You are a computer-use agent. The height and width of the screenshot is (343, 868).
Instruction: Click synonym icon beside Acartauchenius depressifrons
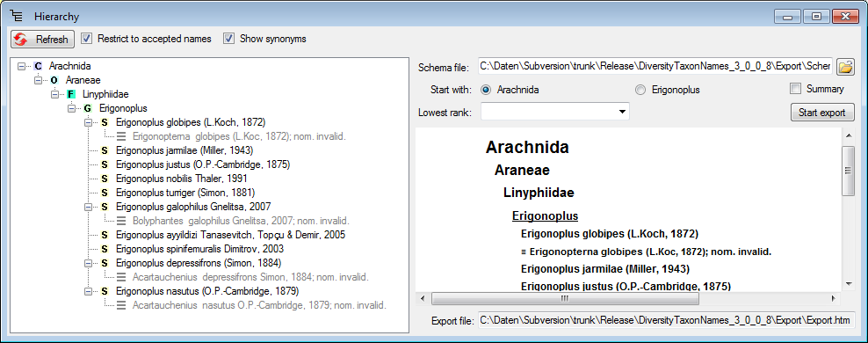coord(121,277)
